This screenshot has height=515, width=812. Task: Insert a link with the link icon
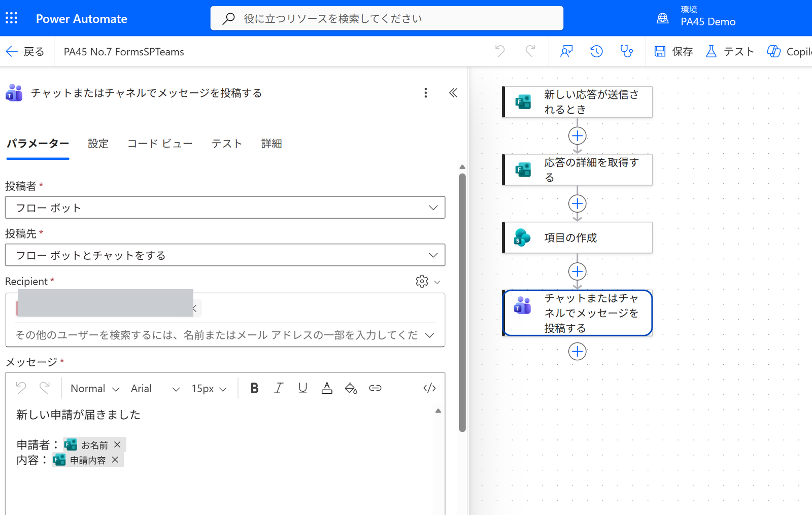[375, 388]
